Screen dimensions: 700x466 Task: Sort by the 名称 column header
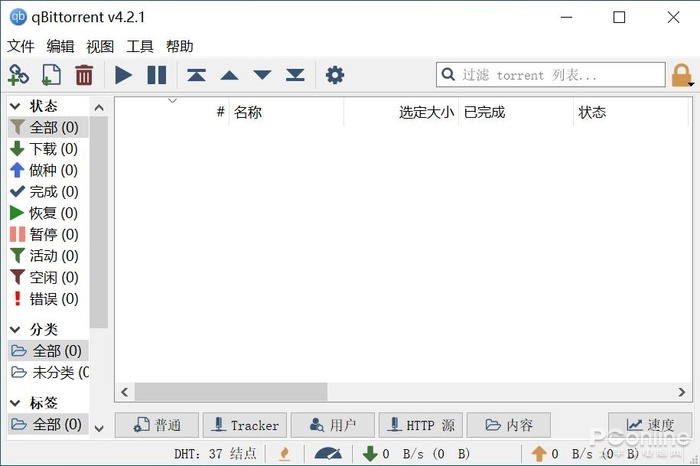pos(286,112)
